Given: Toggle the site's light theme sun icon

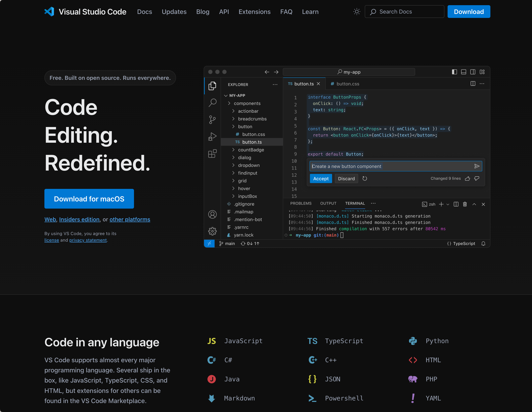Looking at the screenshot, I should tap(357, 12).
